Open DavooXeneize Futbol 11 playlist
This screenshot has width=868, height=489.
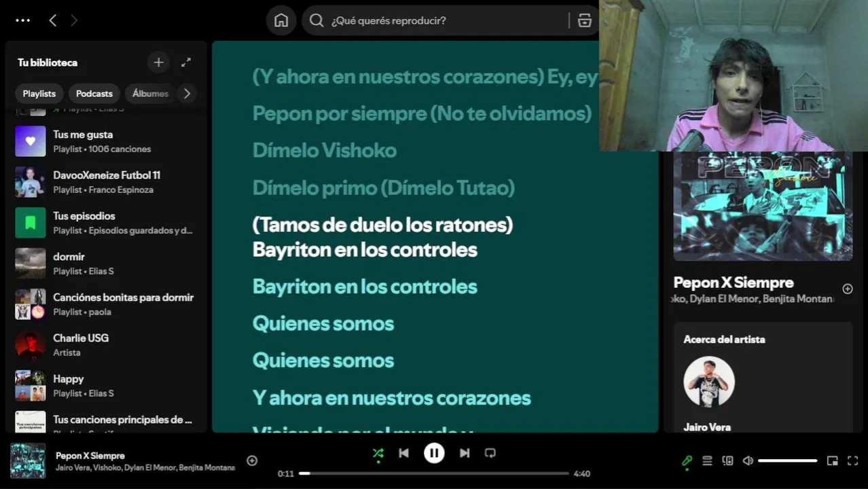[x=106, y=182]
